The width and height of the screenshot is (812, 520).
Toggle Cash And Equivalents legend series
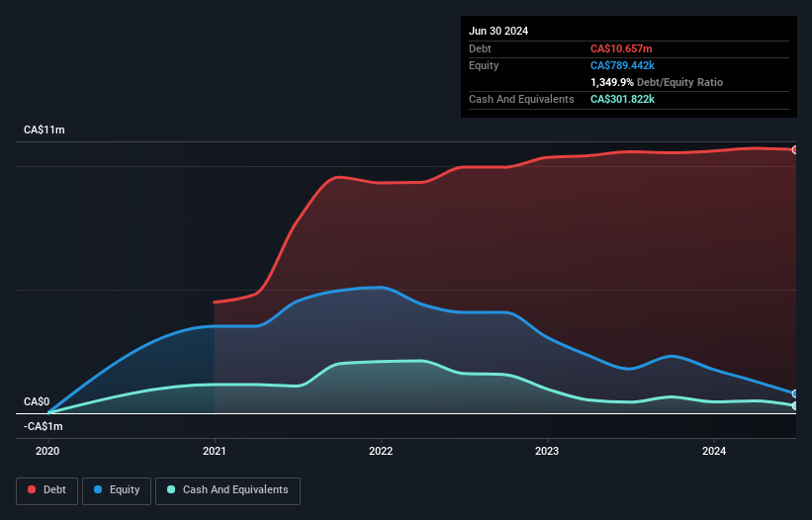coord(227,490)
